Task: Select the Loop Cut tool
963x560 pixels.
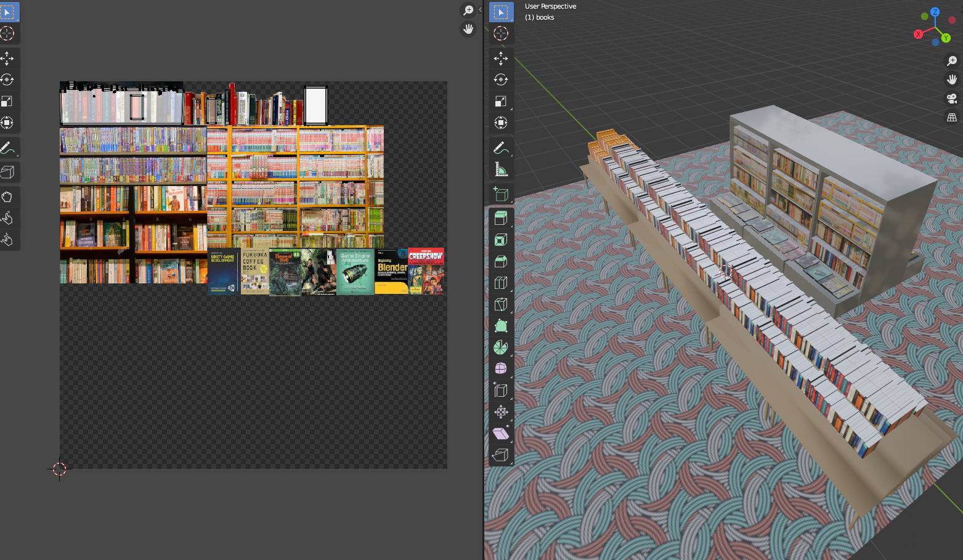Action: (501, 282)
